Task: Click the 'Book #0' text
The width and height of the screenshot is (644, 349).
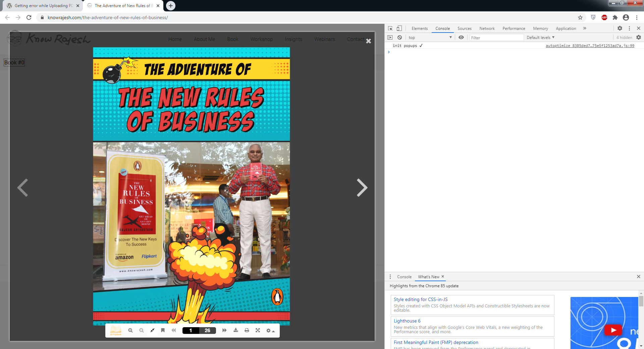Action: (14, 62)
